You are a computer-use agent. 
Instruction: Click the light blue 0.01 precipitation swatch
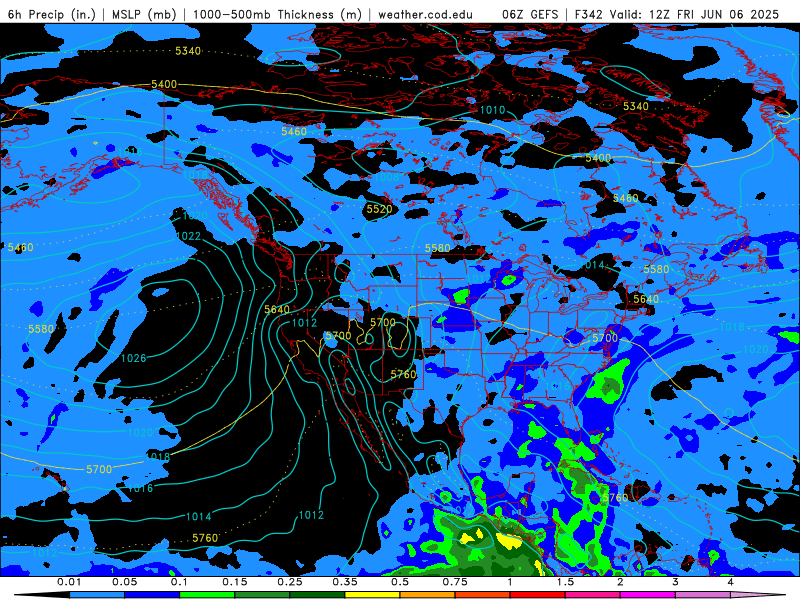pos(97,595)
